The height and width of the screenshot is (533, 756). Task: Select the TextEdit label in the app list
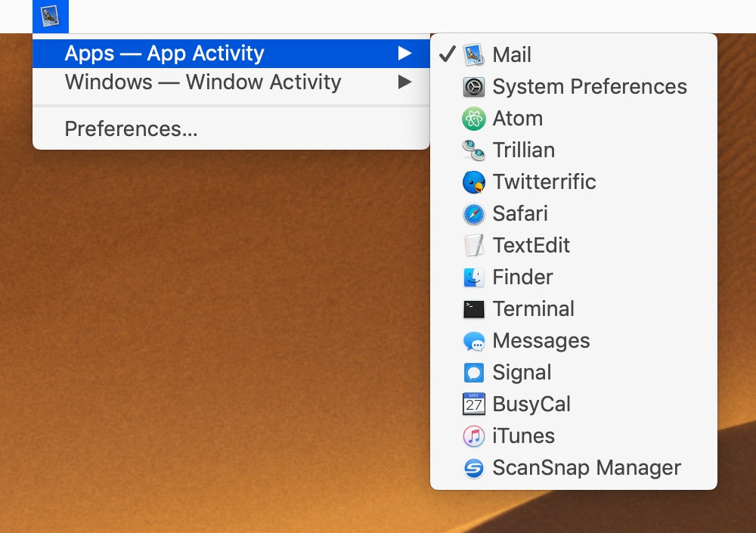pos(531,246)
